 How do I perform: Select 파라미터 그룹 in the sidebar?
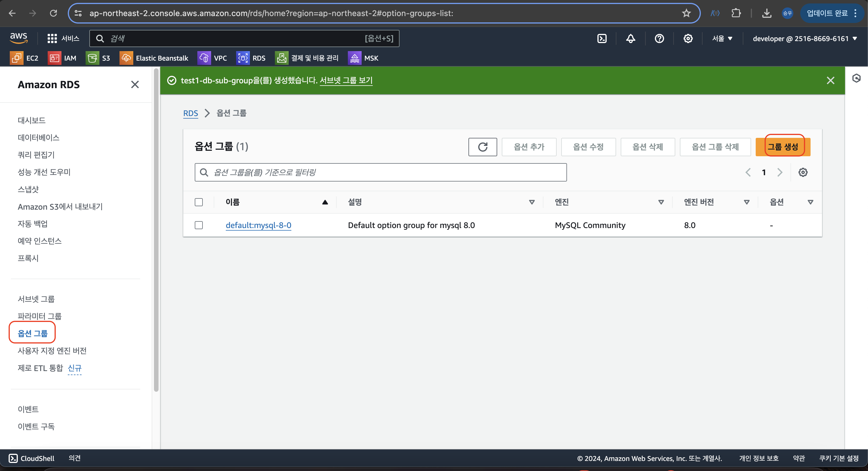(x=39, y=316)
